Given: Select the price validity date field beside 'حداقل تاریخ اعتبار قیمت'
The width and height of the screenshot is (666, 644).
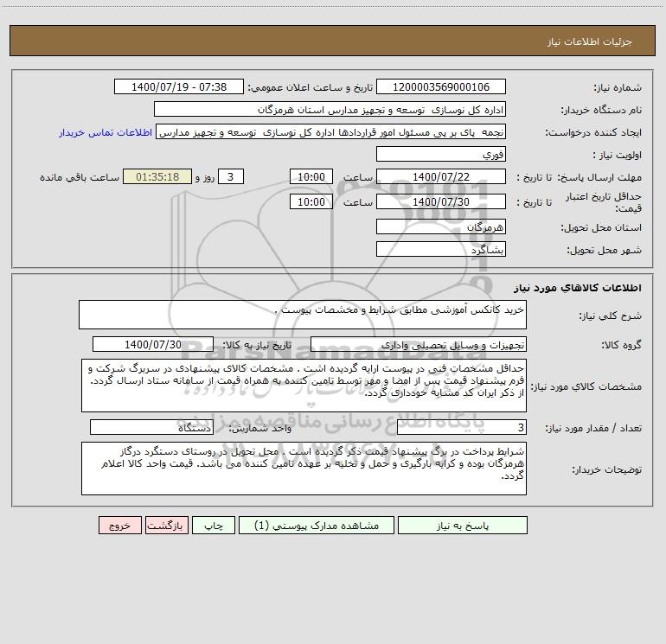Looking at the screenshot, I should pos(441,202).
